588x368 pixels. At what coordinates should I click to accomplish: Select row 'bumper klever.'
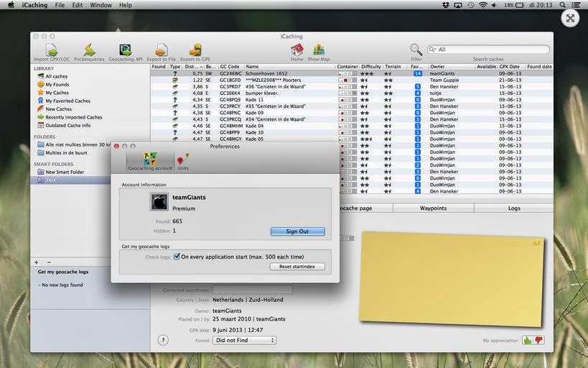point(351,93)
